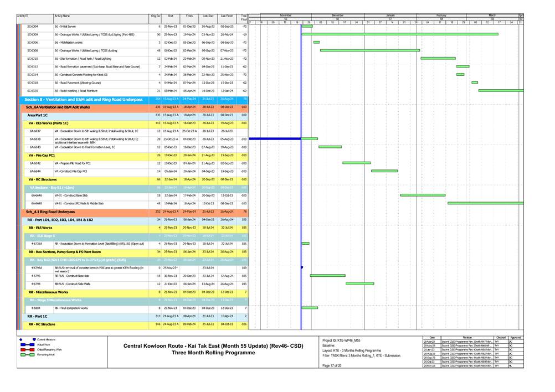This screenshot has height=392, width=555.
Task: Select the blue actual bar for 6A-6638
Action: coord(275,138)
